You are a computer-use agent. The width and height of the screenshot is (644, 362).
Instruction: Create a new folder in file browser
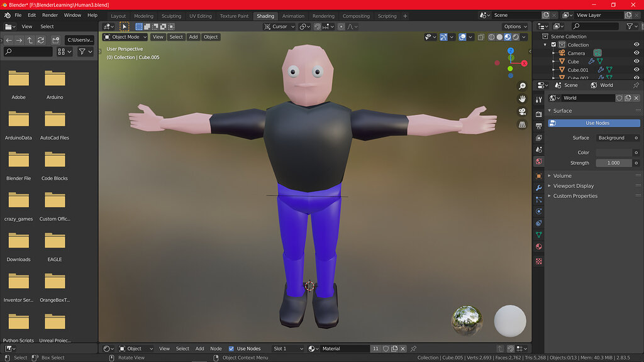point(55,40)
